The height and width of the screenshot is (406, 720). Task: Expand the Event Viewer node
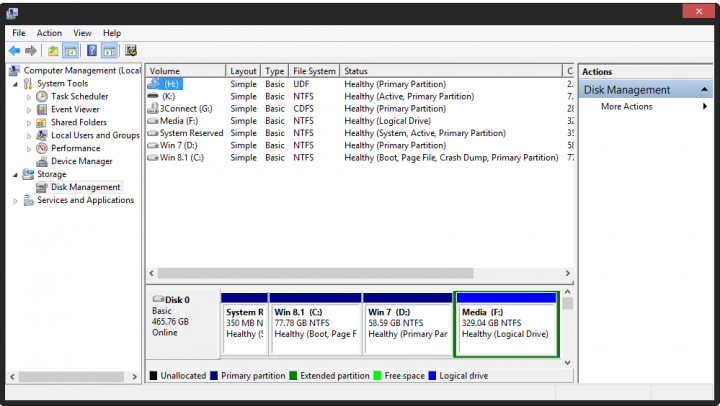pos(29,110)
